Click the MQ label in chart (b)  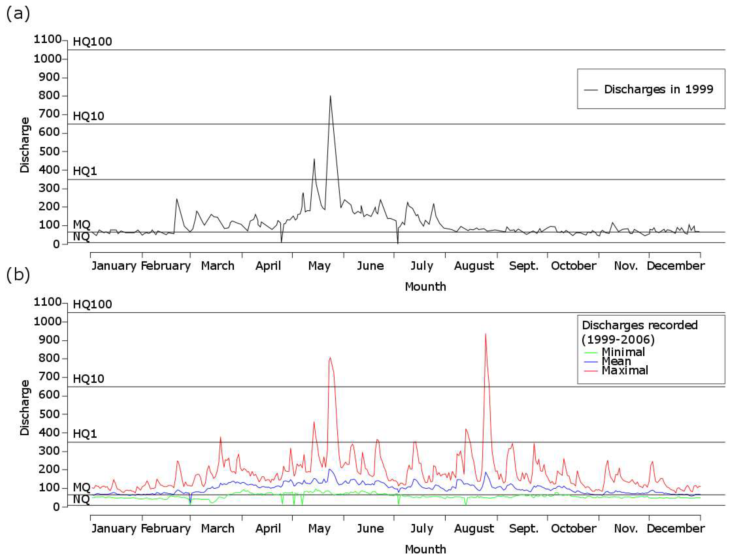pyautogui.click(x=82, y=487)
